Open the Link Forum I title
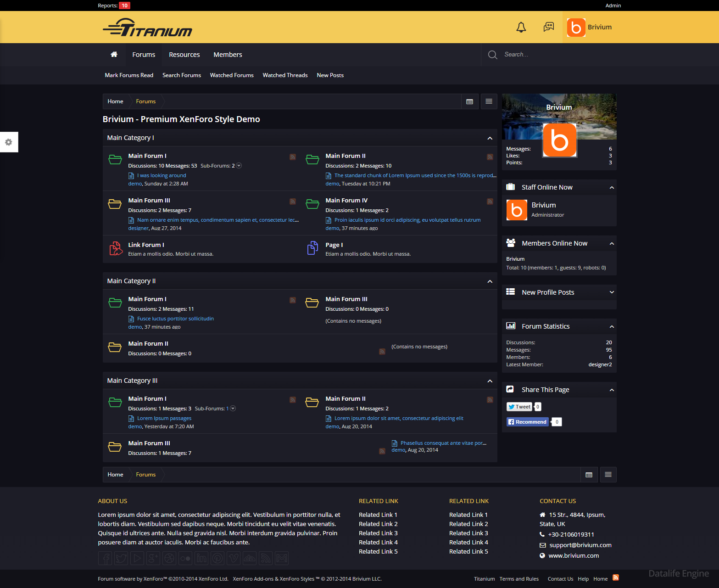This screenshot has width=719, height=588. pyautogui.click(x=146, y=245)
